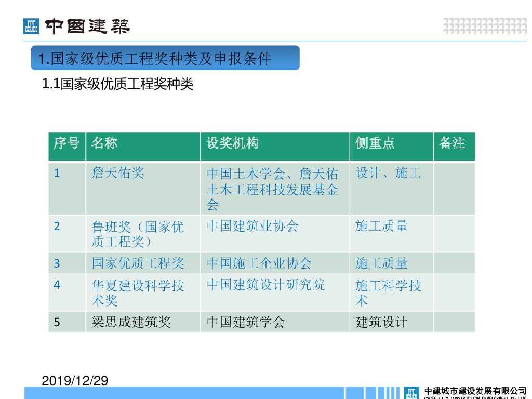This screenshot has height=399, width=532.
Task: Click the 备注 column header
Action: point(454,147)
